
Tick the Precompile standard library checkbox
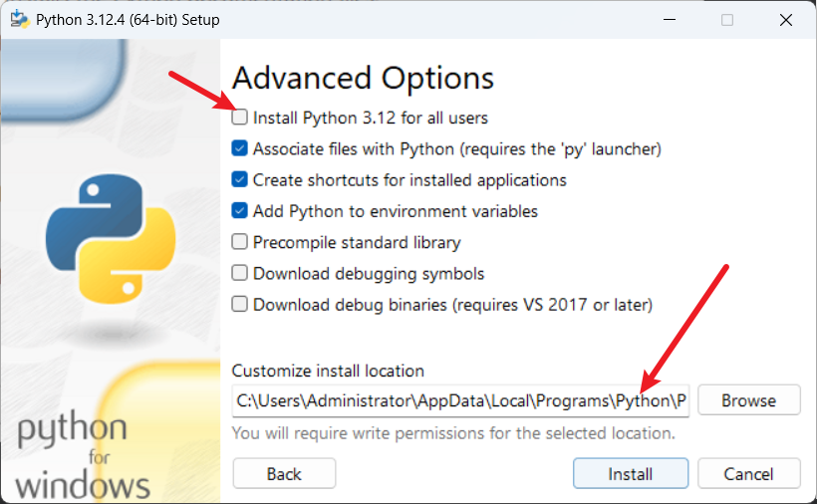tap(240, 242)
